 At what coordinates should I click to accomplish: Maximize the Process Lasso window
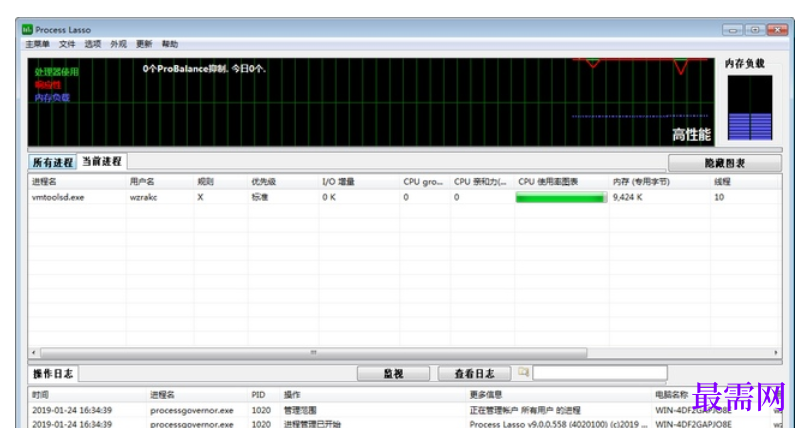pyautogui.click(x=755, y=30)
